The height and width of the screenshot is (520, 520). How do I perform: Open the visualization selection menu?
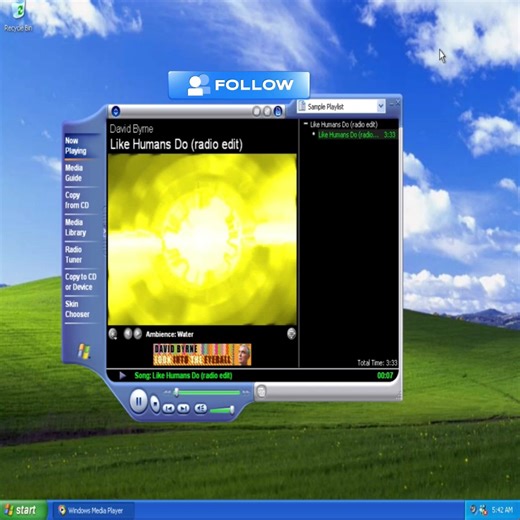[x=113, y=334]
